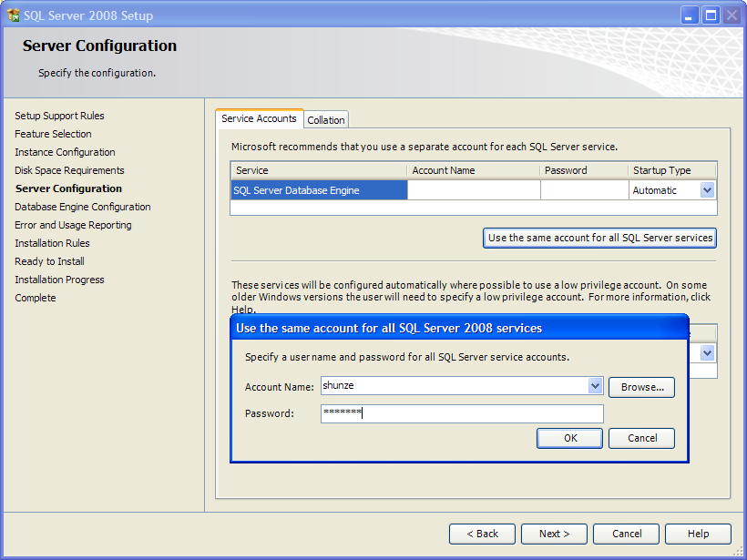
Task: Cancel the same-account dialog
Action: tap(641, 438)
